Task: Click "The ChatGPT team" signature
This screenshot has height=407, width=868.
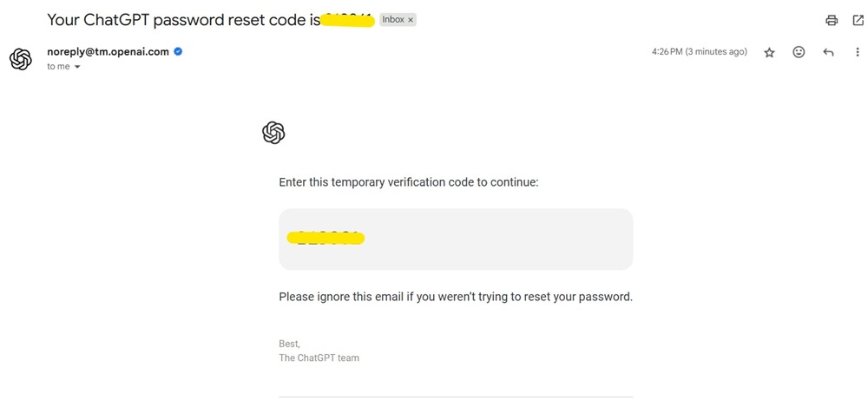Action: pos(319,358)
